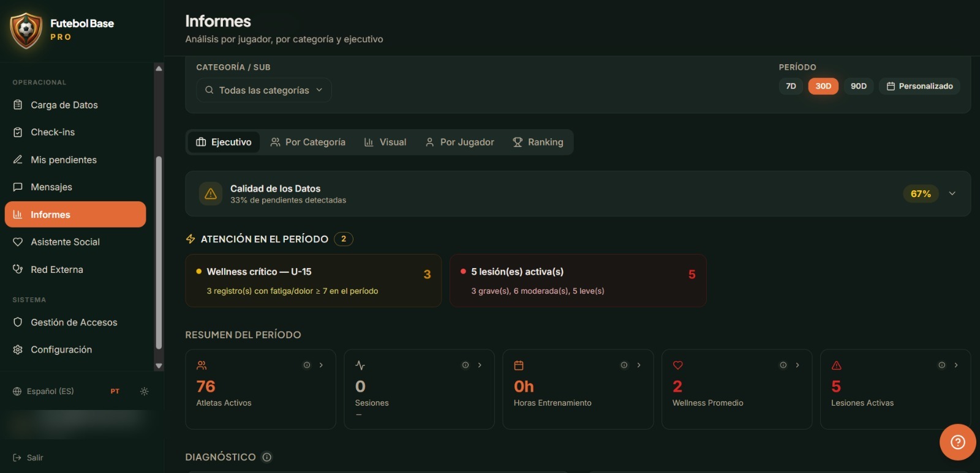Click the 76 Atletas Activos value
980x473 pixels.
point(206,387)
